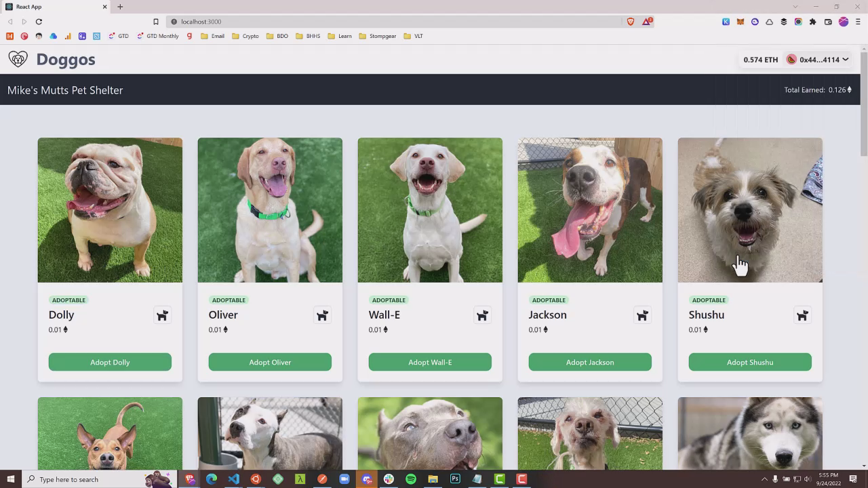Click the Adopt Wall-E button
868x488 pixels.
coord(430,362)
